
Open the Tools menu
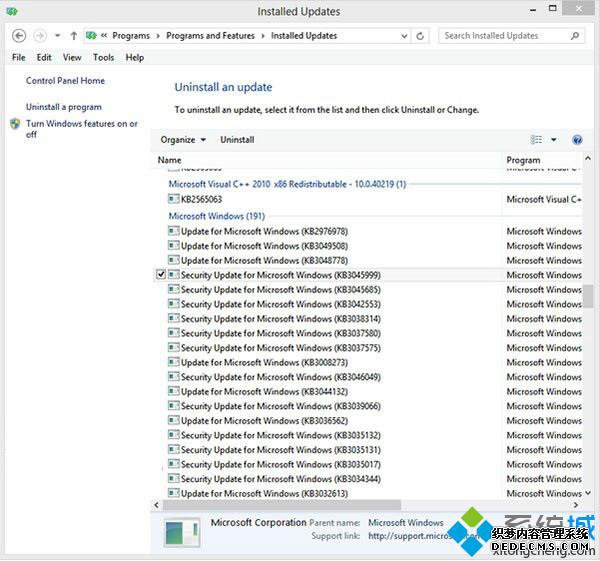(x=104, y=57)
